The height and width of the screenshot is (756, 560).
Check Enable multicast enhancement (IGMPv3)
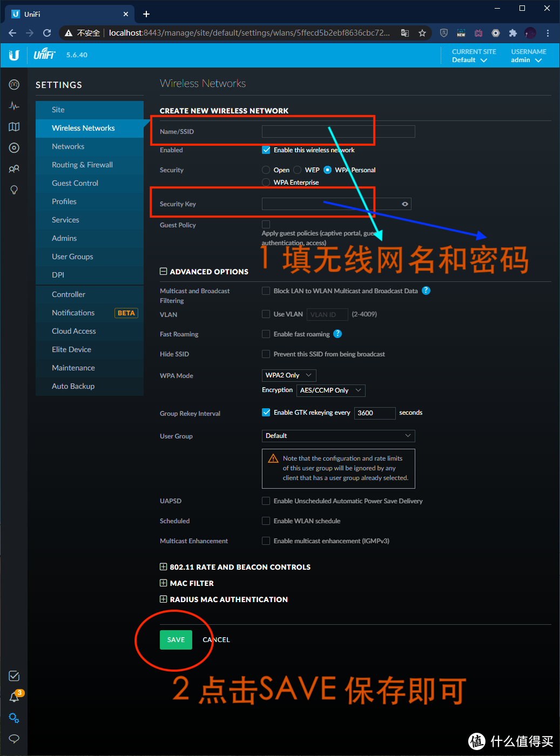[266, 541]
